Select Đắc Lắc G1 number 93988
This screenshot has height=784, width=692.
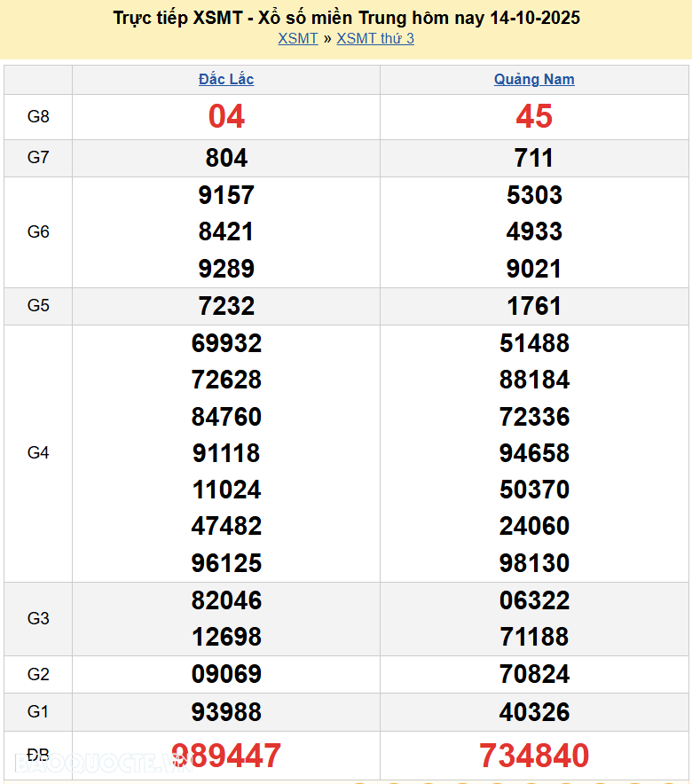tap(226, 711)
